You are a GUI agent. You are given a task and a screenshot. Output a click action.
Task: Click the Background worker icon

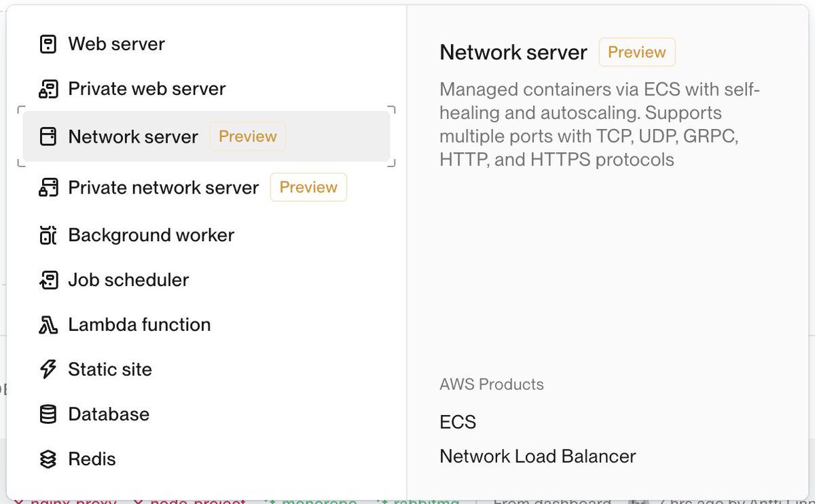tap(48, 236)
